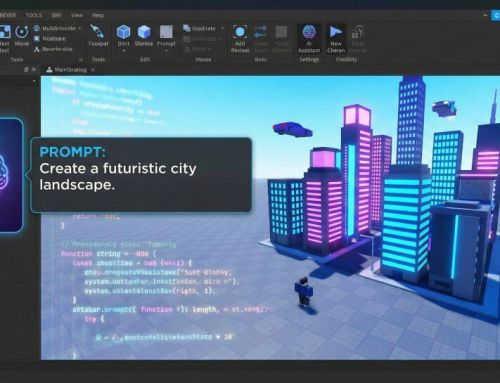Open the View menu
Viewport: 500px width, 383px height.
tap(77, 15)
